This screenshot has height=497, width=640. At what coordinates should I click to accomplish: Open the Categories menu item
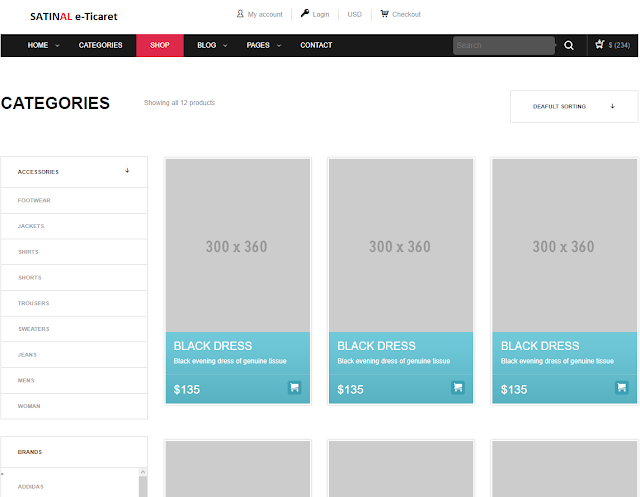pos(100,45)
